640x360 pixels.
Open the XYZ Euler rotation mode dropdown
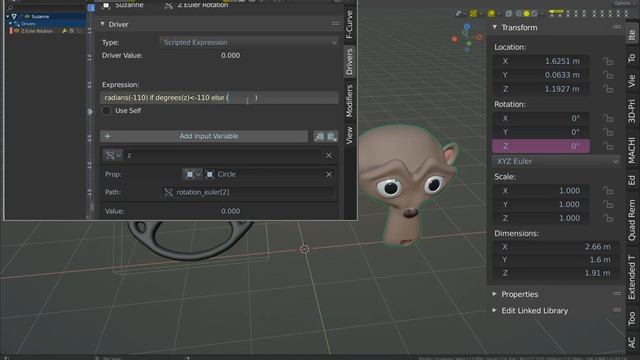[x=557, y=162]
